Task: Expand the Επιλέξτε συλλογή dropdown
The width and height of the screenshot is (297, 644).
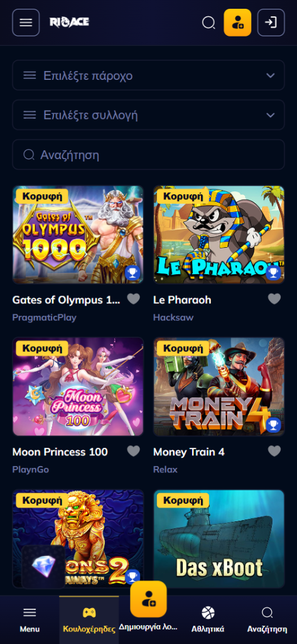Action: point(148,115)
